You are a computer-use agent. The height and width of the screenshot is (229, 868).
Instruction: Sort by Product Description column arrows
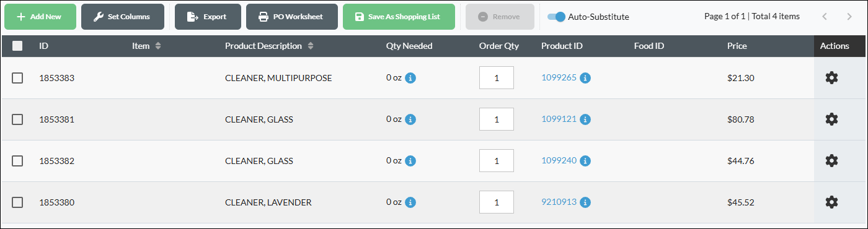(x=311, y=46)
